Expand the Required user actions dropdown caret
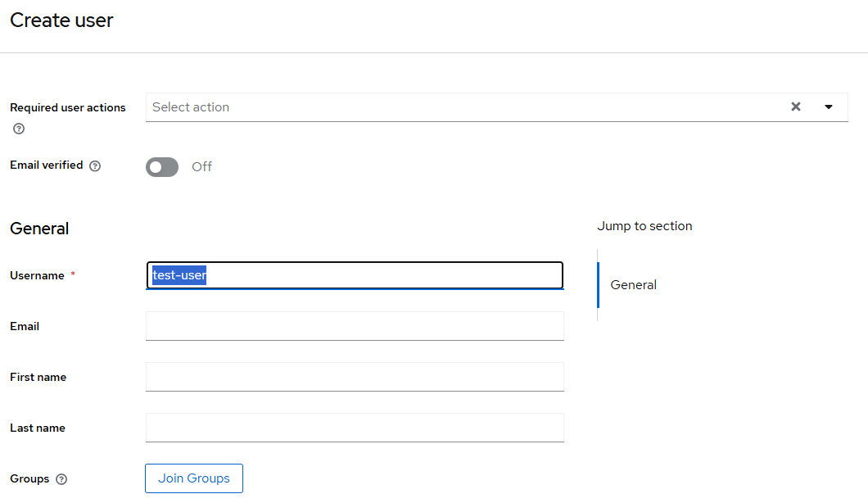 click(829, 106)
